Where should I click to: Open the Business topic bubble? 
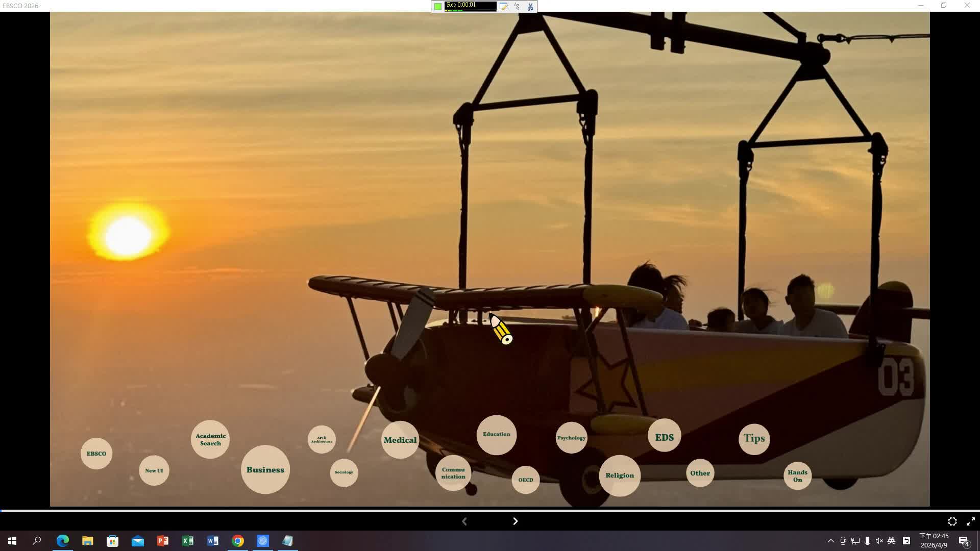(x=265, y=470)
